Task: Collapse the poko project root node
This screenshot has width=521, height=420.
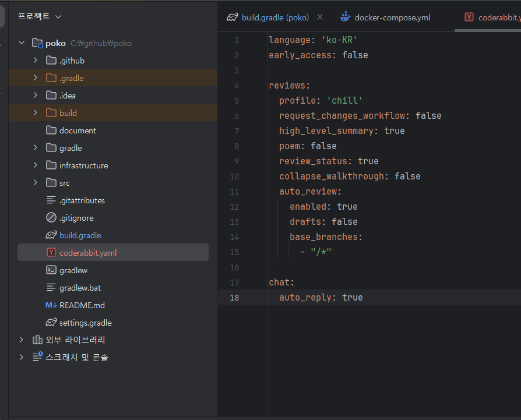Action: click(22, 43)
